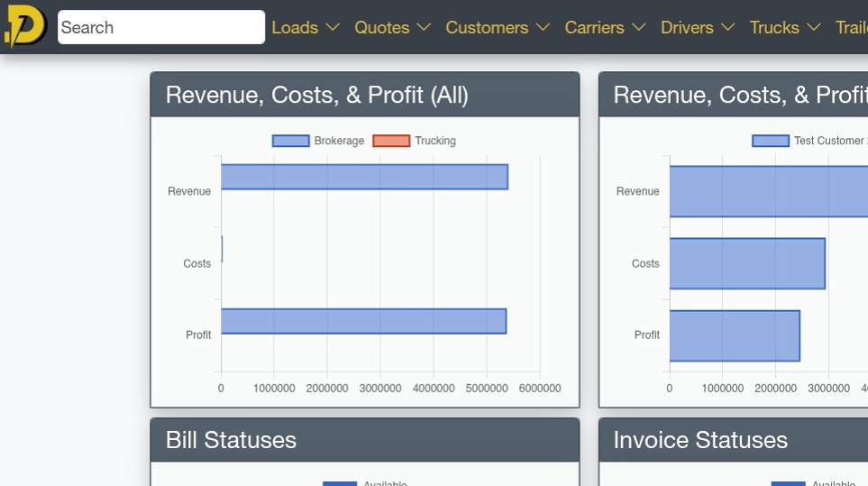The image size is (868, 486).
Task: Click the 6000000 axis label in All chart
Action: (x=540, y=388)
